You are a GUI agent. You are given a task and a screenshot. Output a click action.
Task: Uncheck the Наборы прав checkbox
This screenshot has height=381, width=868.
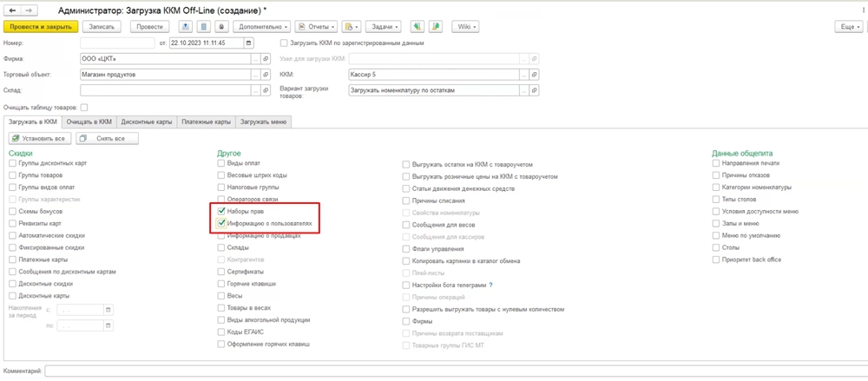tap(221, 211)
